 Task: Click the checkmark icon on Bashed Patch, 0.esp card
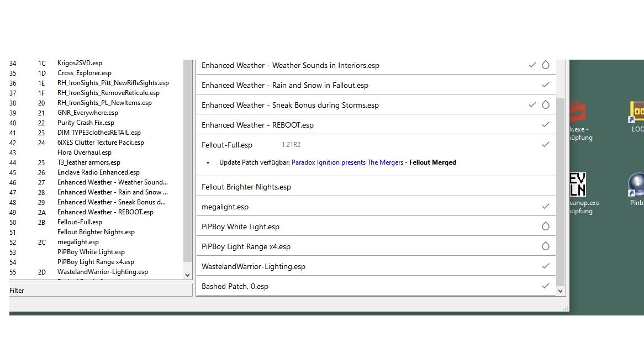click(x=546, y=286)
